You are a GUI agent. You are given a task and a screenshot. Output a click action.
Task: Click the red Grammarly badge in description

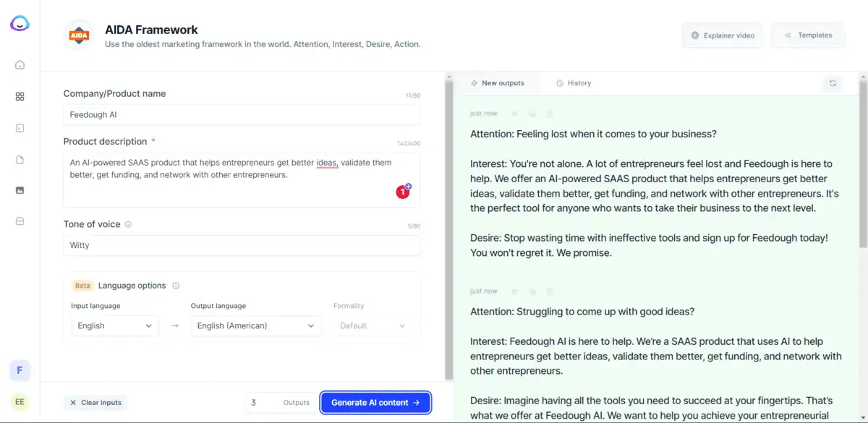tap(402, 192)
